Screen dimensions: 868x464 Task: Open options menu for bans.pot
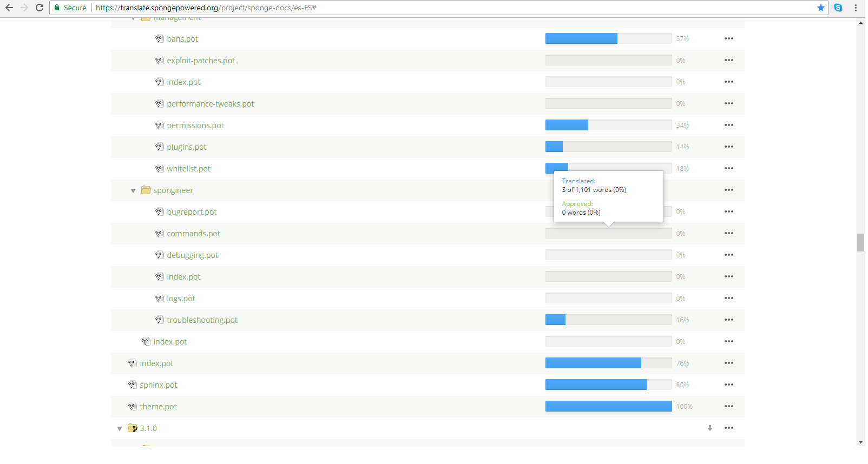[x=729, y=38]
